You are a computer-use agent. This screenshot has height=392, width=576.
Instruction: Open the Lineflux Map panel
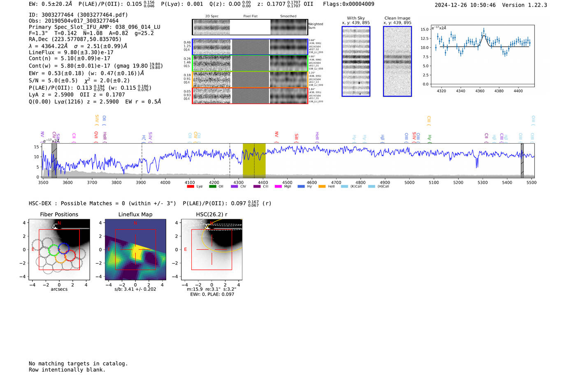(135, 249)
